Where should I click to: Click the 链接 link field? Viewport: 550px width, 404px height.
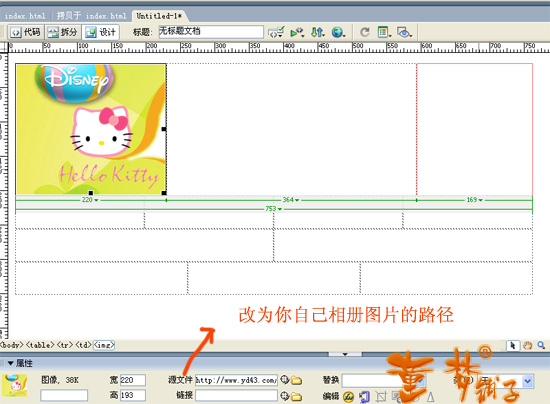click(236, 396)
